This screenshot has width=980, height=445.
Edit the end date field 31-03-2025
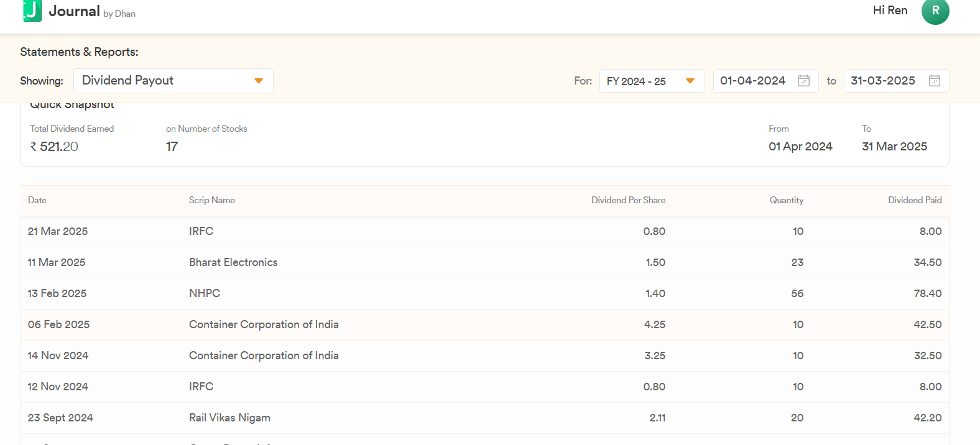(896, 81)
